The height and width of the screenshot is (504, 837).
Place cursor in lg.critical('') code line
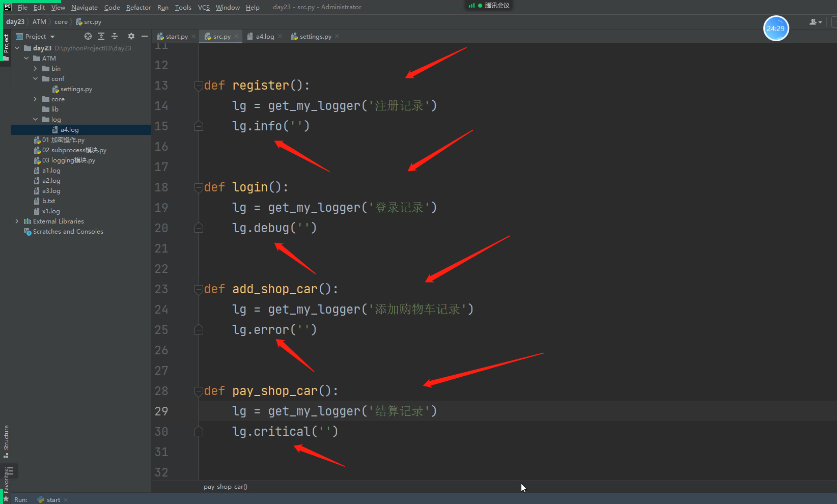pyautogui.click(x=285, y=432)
